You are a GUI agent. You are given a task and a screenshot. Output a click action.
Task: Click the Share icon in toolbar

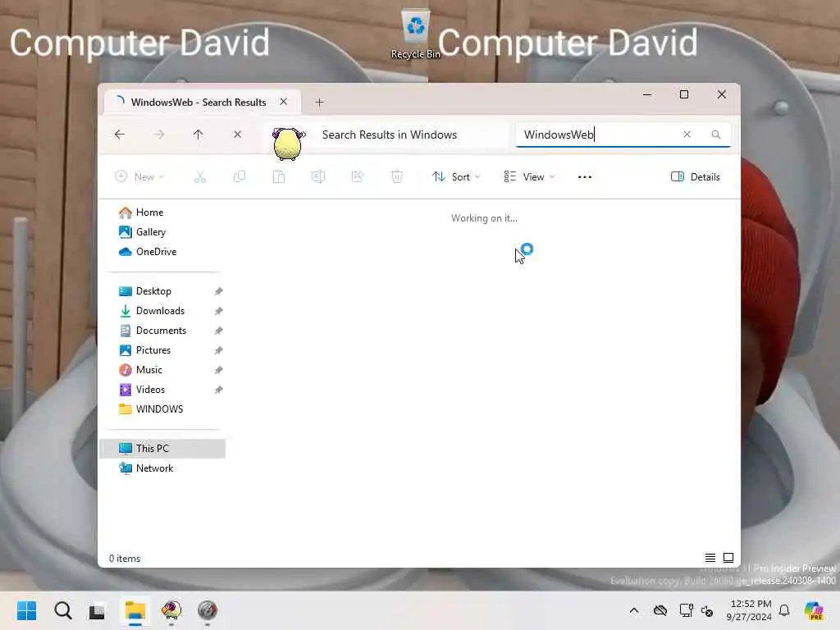(x=358, y=177)
